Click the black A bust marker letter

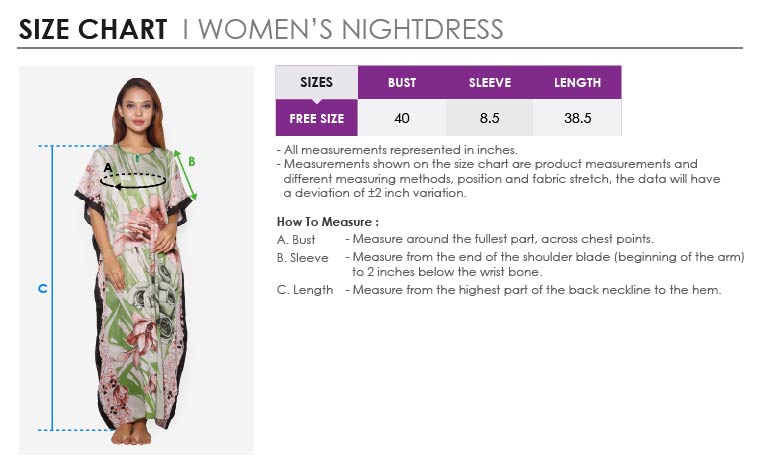tap(108, 166)
